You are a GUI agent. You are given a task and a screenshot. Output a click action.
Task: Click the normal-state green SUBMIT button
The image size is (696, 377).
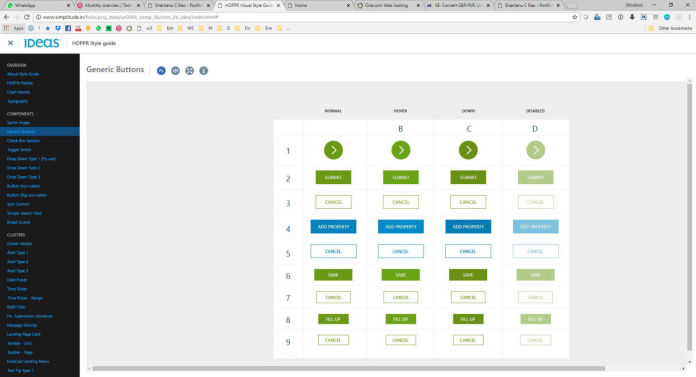pyautogui.click(x=333, y=177)
